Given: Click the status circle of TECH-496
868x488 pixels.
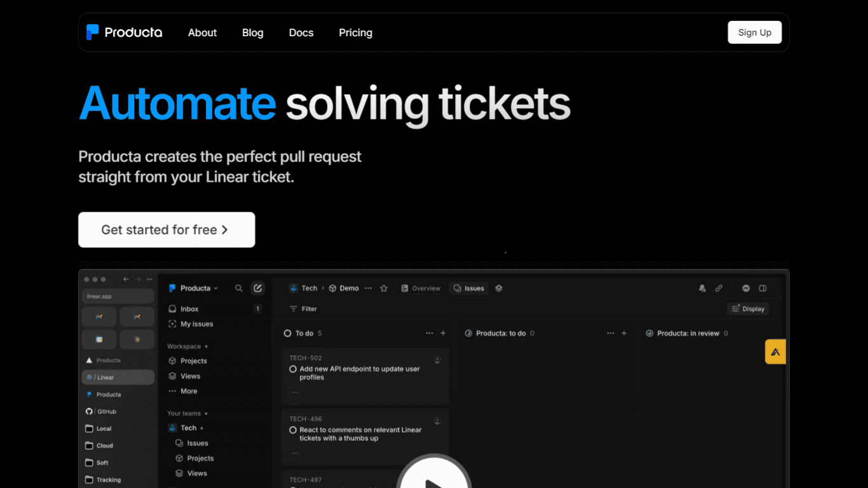Looking at the screenshot, I should [x=293, y=430].
